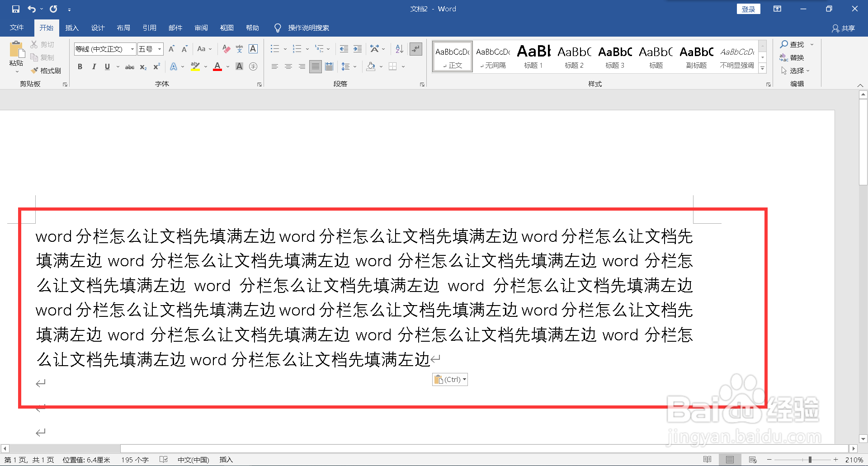Open the bullets list dropdown arrow
Screen dimensions: 868x466
point(285,49)
